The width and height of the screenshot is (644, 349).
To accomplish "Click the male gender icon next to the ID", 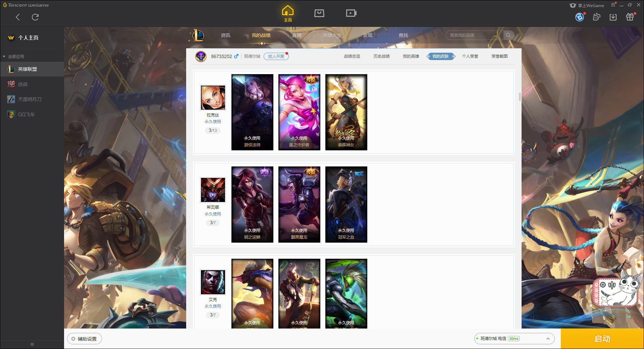I will pyautogui.click(x=236, y=56).
